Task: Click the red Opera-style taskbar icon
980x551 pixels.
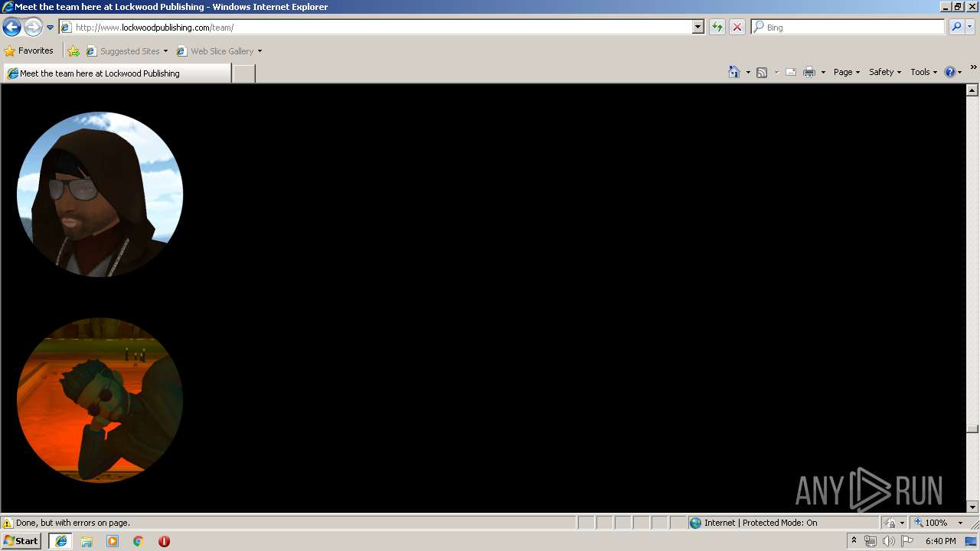Action: pos(164,541)
